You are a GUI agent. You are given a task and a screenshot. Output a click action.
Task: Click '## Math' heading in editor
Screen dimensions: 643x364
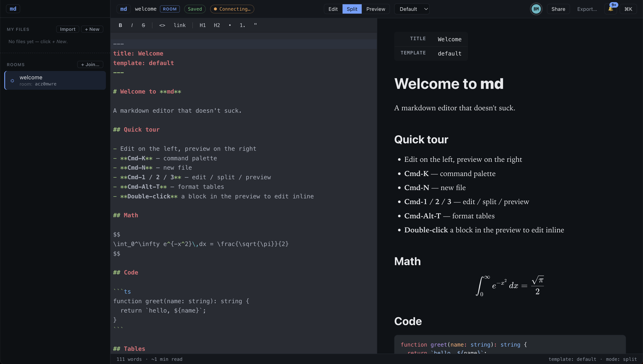[125, 215]
